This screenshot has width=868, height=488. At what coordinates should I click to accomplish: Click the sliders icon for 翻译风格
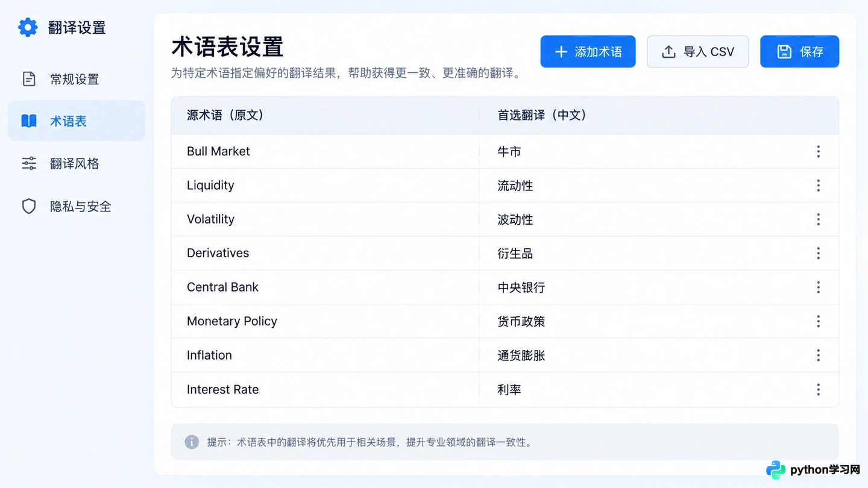pyautogui.click(x=29, y=163)
